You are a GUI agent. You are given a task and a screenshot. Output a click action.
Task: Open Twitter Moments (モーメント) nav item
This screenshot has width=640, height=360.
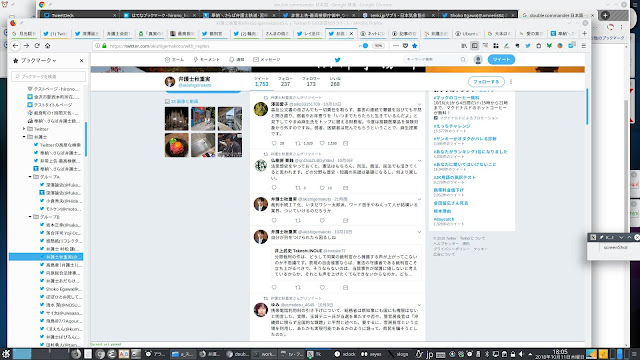pos(207,60)
